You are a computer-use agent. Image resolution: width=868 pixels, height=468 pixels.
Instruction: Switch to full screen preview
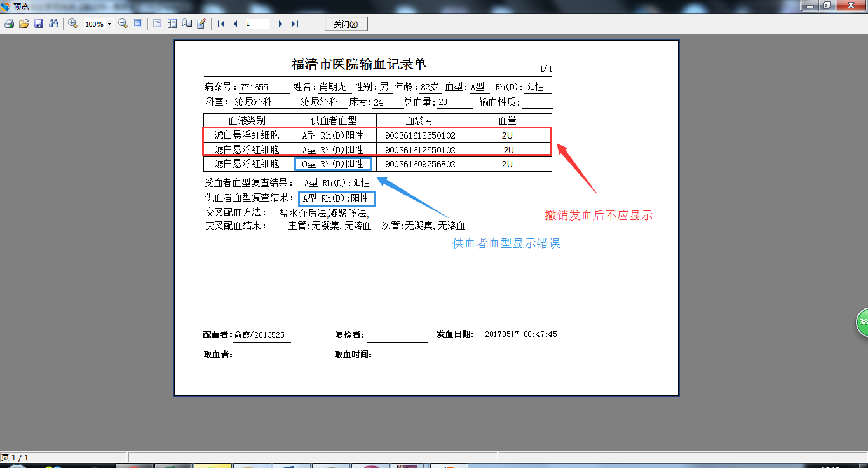point(137,24)
